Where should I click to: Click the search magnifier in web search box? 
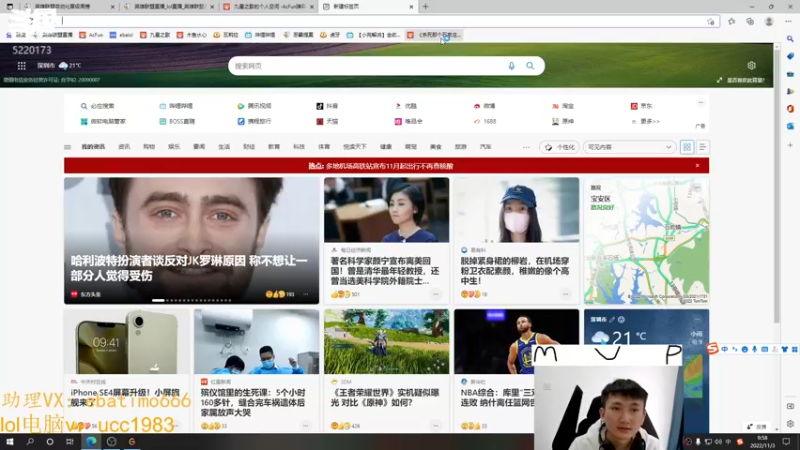(x=530, y=66)
